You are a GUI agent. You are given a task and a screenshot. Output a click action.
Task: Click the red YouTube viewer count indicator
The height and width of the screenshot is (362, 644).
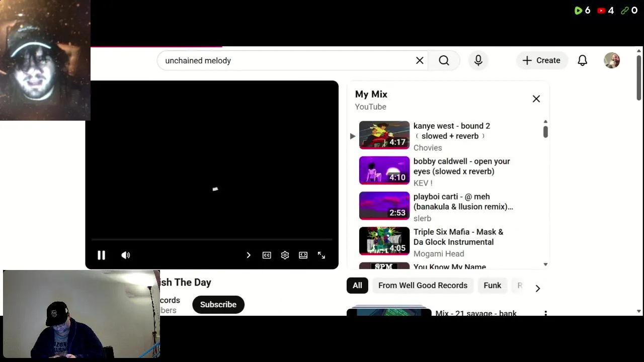pos(605,11)
